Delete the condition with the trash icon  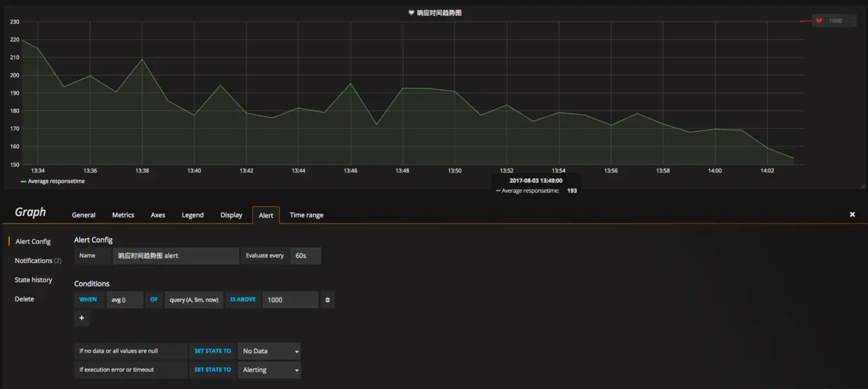click(x=328, y=300)
